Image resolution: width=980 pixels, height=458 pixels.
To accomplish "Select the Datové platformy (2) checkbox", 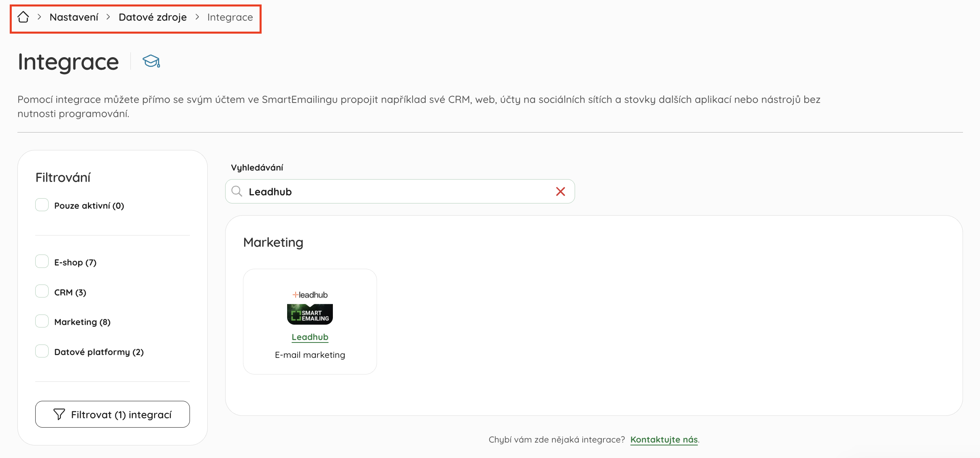I will click(42, 351).
